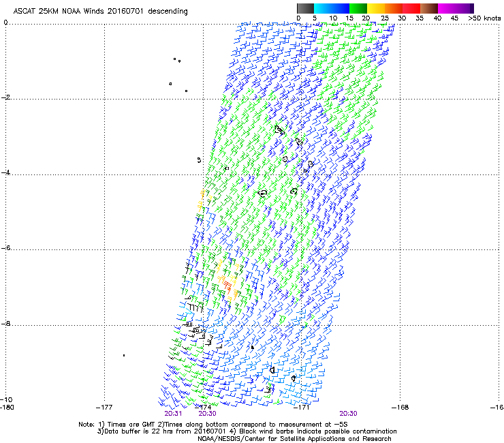This screenshot has height=443, width=504.
Task: Click the '-8' latitude axis label
Action: coord(5,323)
